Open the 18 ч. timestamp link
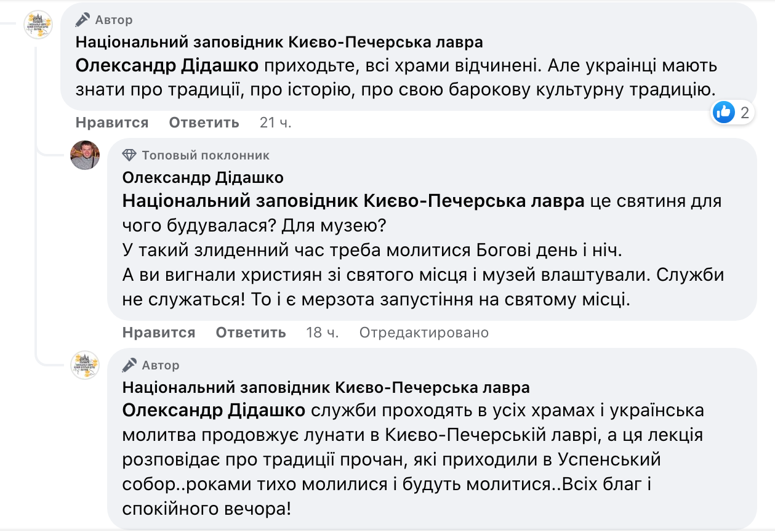 coord(323,332)
